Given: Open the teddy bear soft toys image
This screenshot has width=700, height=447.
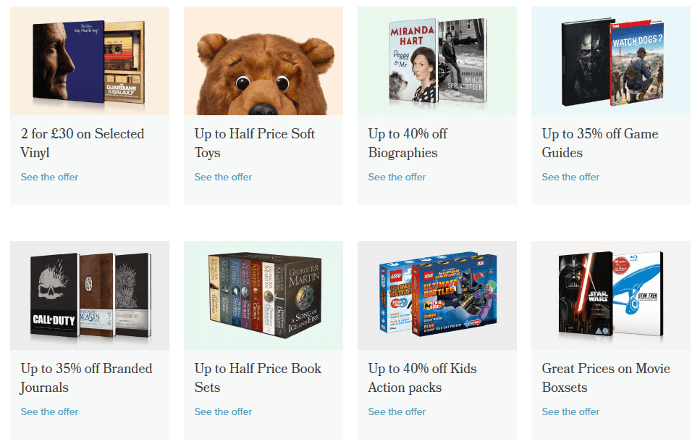Looking at the screenshot, I should 263,61.
